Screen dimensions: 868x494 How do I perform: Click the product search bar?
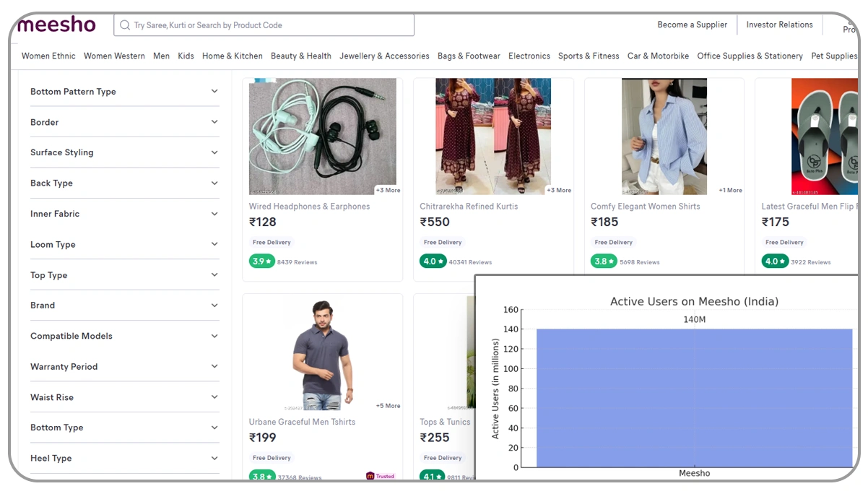coord(264,25)
